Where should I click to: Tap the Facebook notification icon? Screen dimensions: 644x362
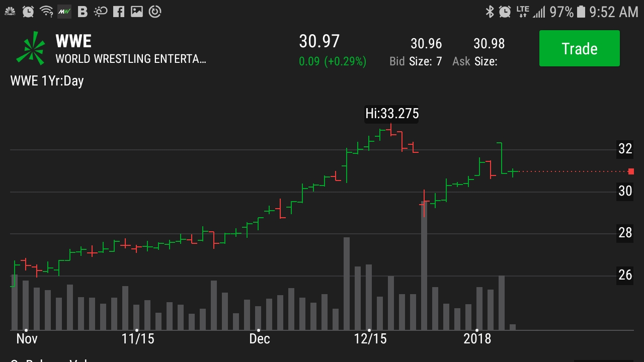click(119, 12)
